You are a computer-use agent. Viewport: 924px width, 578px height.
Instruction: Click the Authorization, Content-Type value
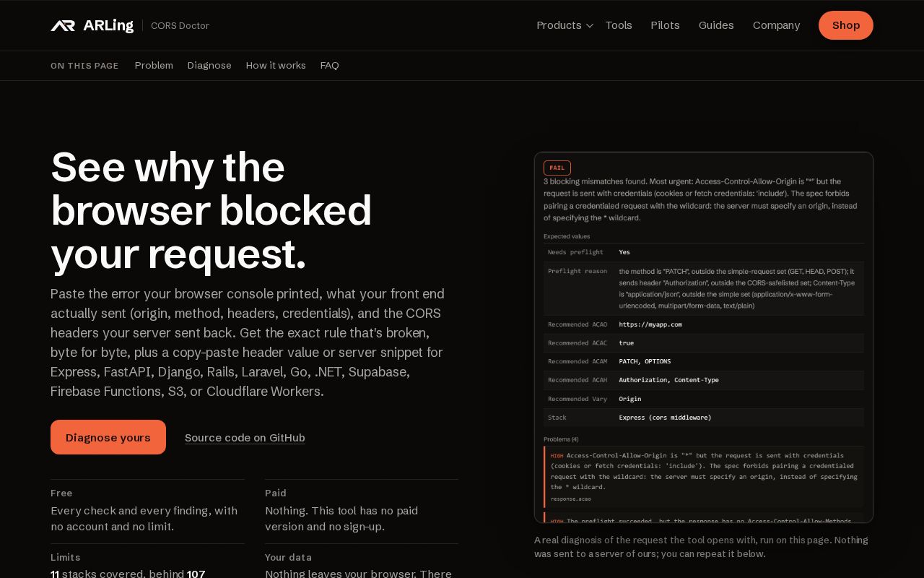point(668,380)
